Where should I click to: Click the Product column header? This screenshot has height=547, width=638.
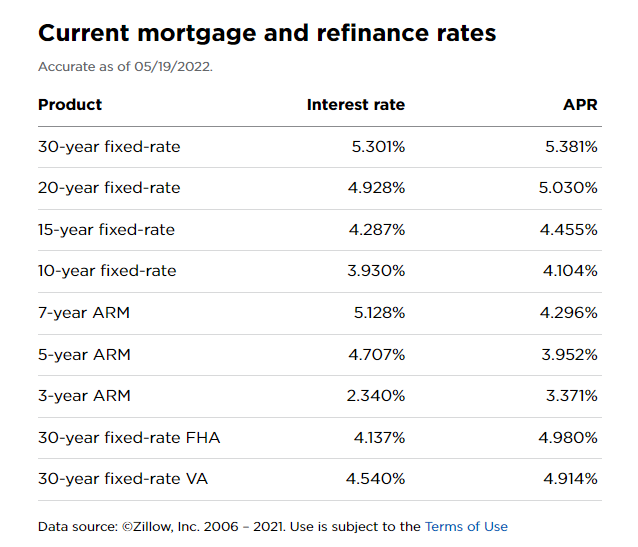pos(70,105)
